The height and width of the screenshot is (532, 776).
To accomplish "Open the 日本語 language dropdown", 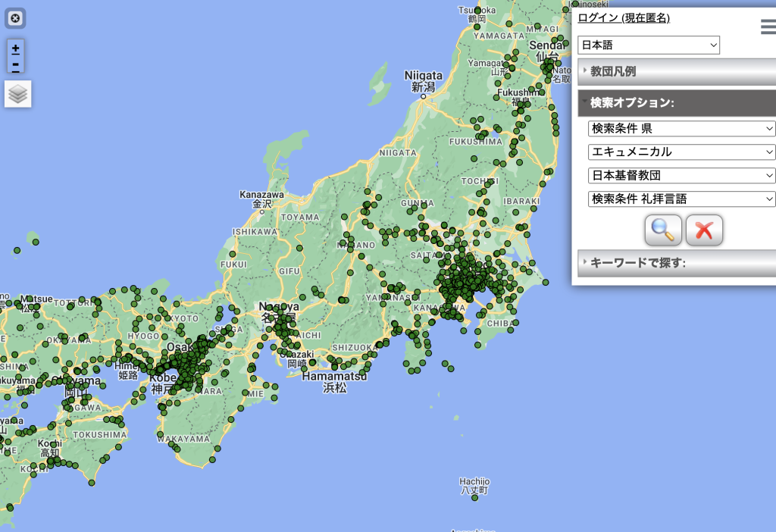I will pos(649,45).
